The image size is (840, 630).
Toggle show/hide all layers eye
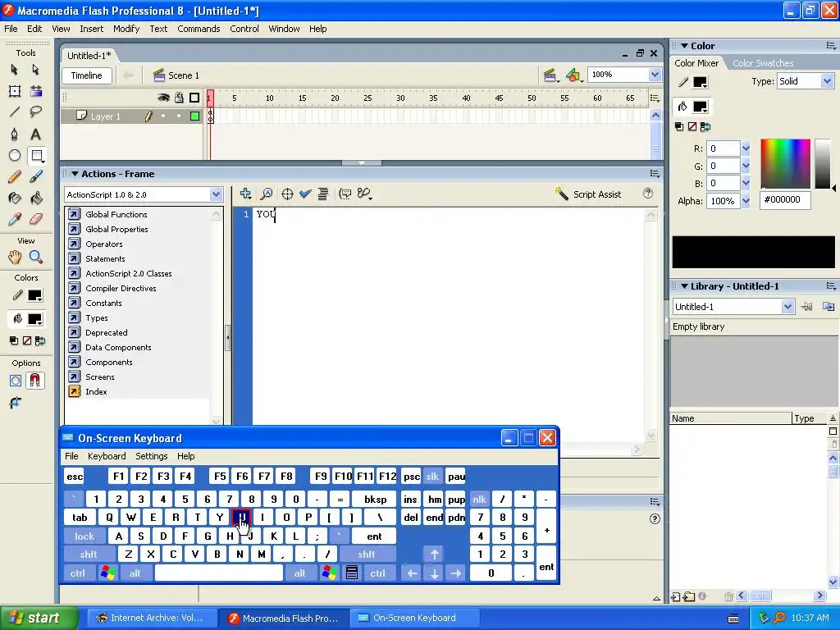pos(163,98)
